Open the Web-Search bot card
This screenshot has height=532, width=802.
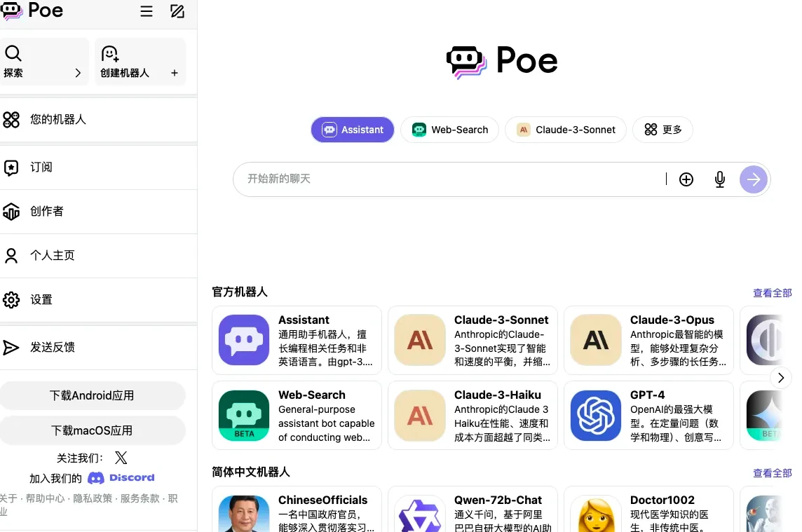coord(297,416)
